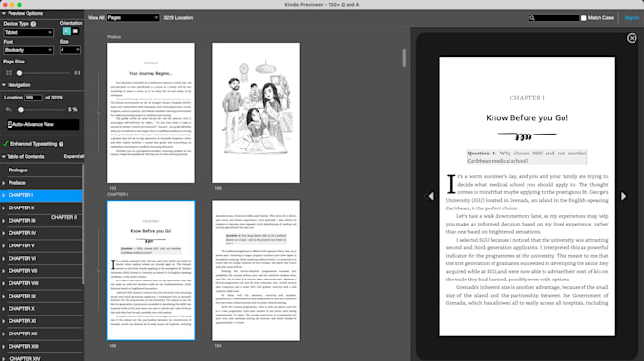This screenshot has width=644, height=361.
Task: Open the family illustration page thumbnail
Action: coord(256,113)
